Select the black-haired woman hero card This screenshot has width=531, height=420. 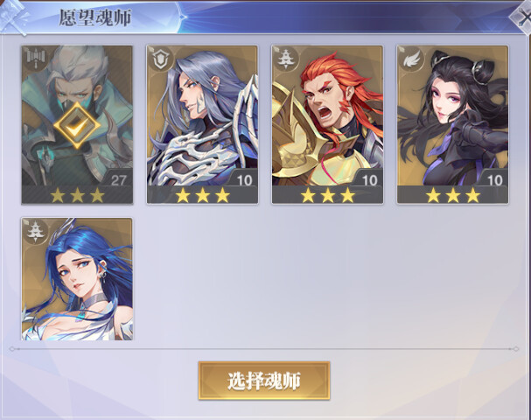tap(452, 124)
